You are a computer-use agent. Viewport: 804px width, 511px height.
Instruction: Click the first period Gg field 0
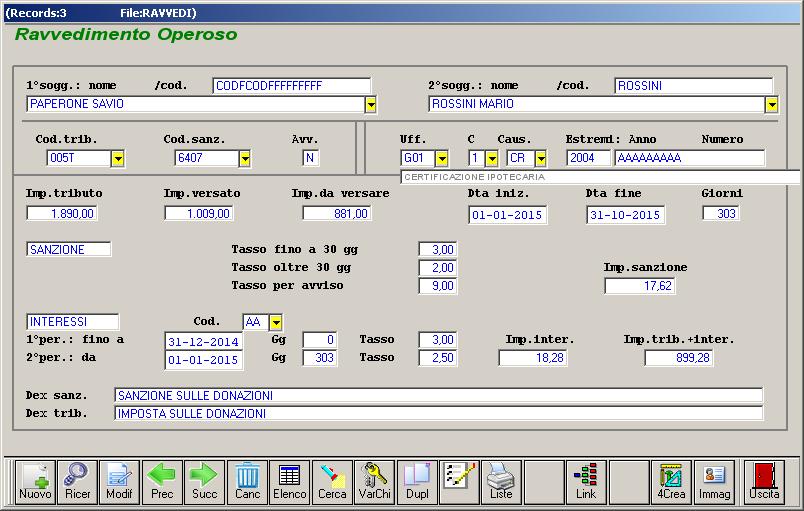(x=320, y=339)
